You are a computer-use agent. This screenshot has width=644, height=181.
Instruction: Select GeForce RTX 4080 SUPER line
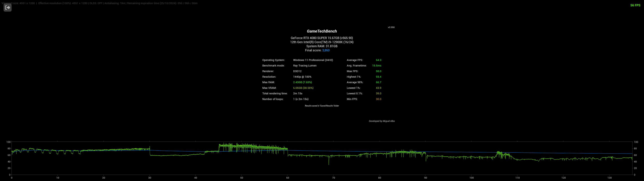coord(322,38)
